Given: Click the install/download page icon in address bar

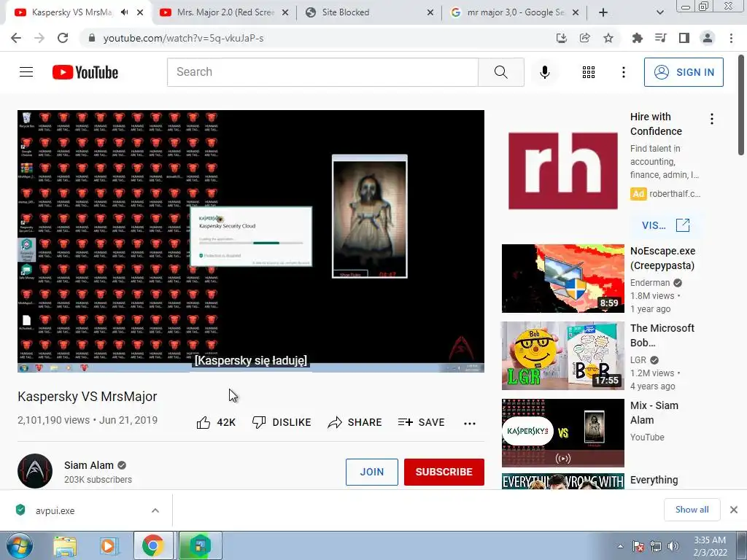Looking at the screenshot, I should point(562,38).
